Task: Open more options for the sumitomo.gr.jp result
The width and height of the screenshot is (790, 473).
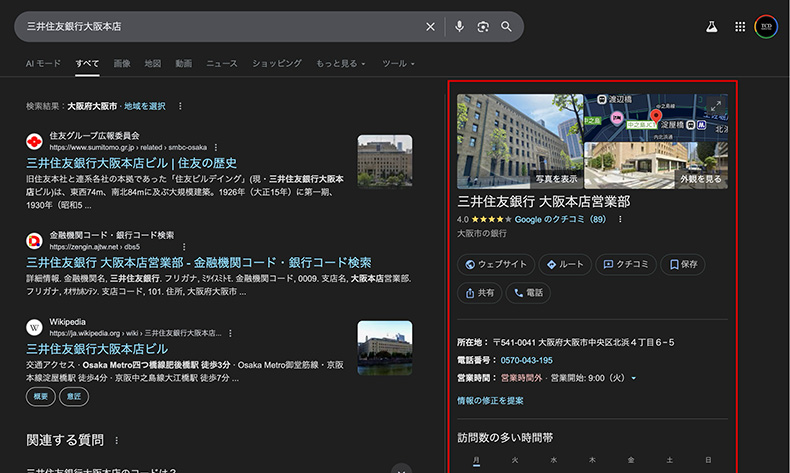Action: [216, 148]
